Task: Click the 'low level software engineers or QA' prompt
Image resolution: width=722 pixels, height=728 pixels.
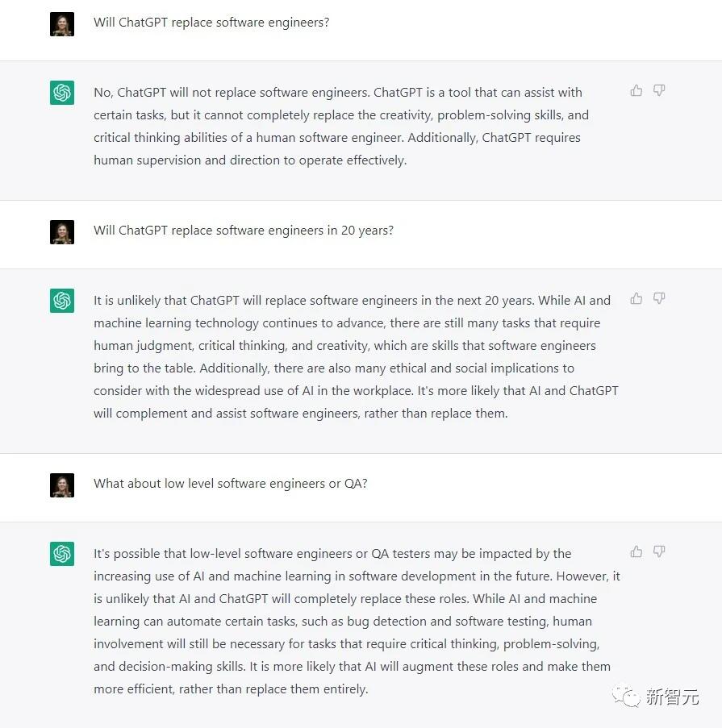Action: 231,484
